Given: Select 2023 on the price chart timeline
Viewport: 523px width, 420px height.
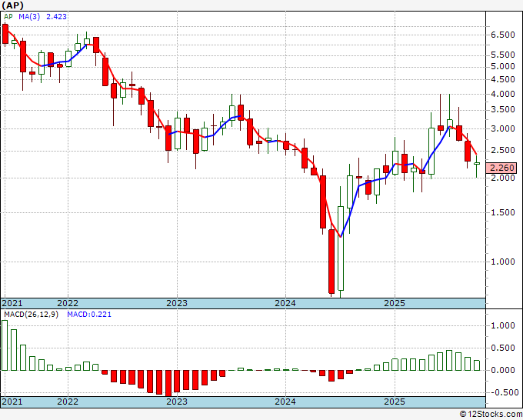Looking at the screenshot, I should click(177, 303).
